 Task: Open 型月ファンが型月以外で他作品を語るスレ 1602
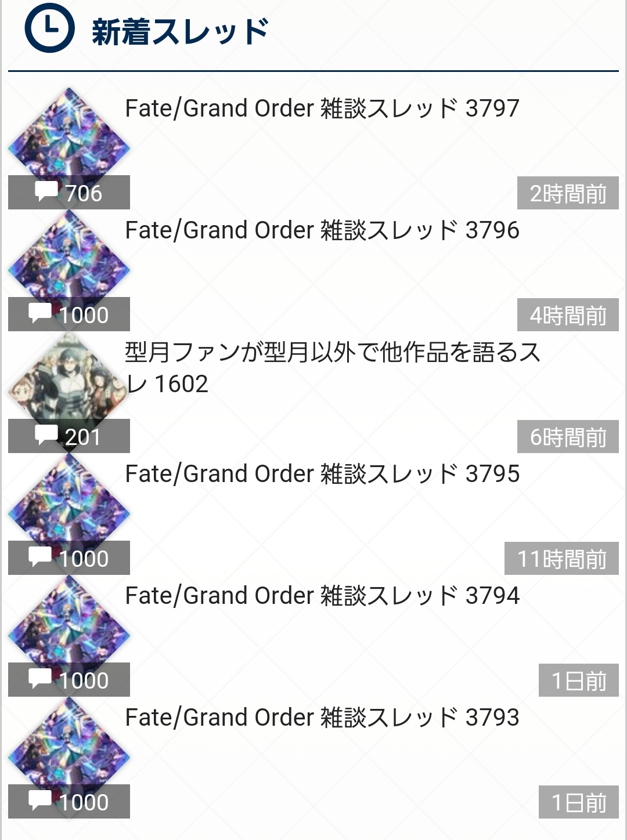333,368
